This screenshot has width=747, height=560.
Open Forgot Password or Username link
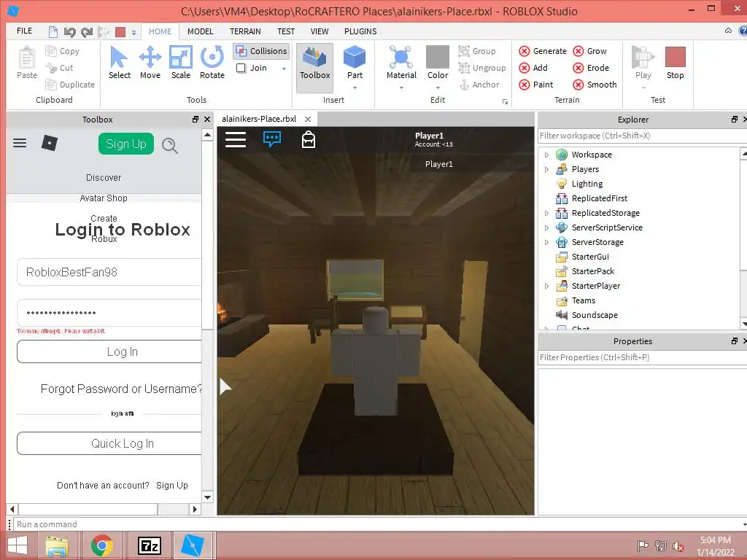pyautogui.click(x=121, y=389)
